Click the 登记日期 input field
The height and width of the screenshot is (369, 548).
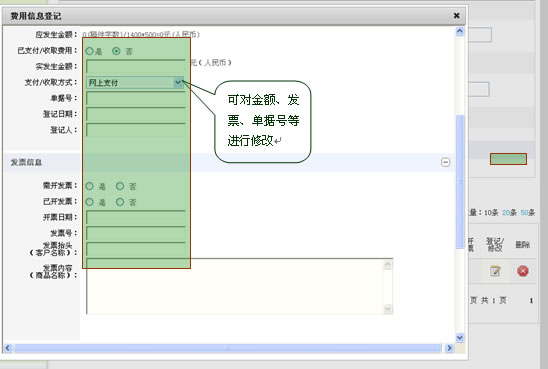(x=136, y=114)
